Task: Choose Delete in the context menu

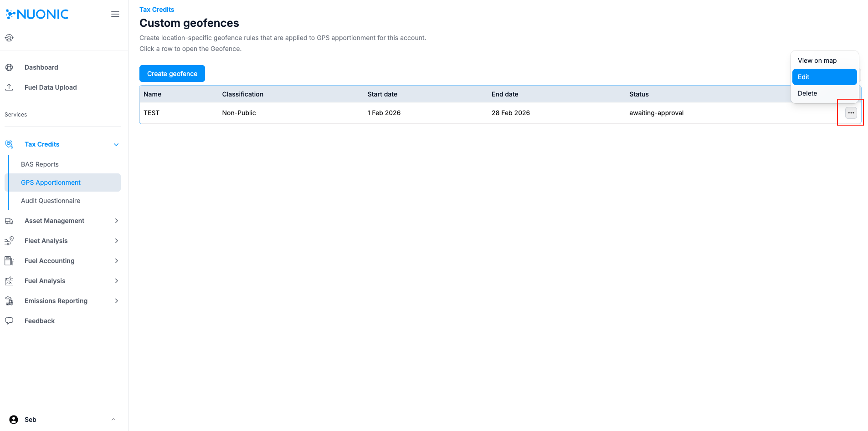Action: click(824, 93)
